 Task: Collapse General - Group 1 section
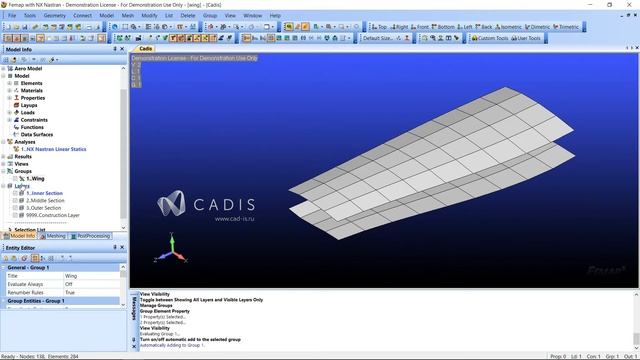(x=4, y=267)
